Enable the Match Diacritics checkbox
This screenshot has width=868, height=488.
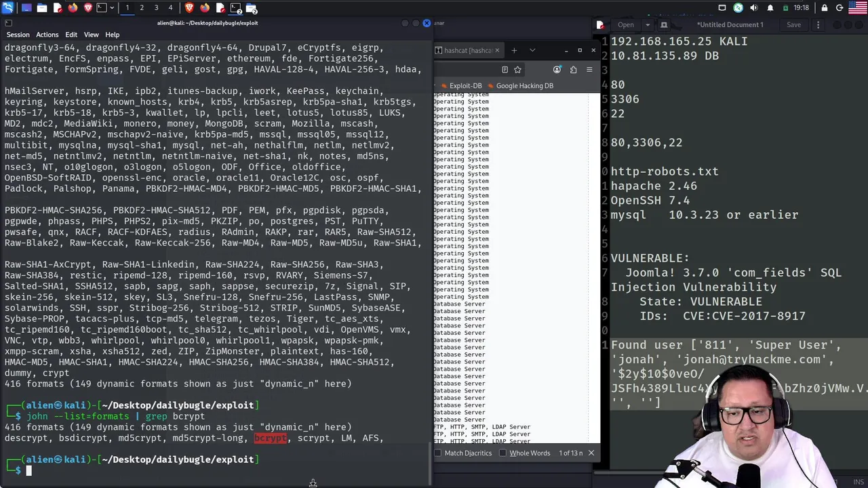point(438,453)
